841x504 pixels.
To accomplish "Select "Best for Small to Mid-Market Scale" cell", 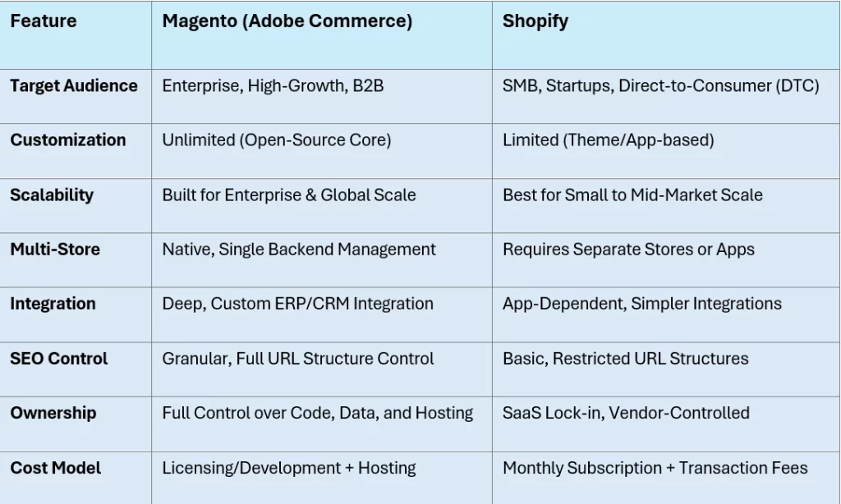I will [x=632, y=195].
